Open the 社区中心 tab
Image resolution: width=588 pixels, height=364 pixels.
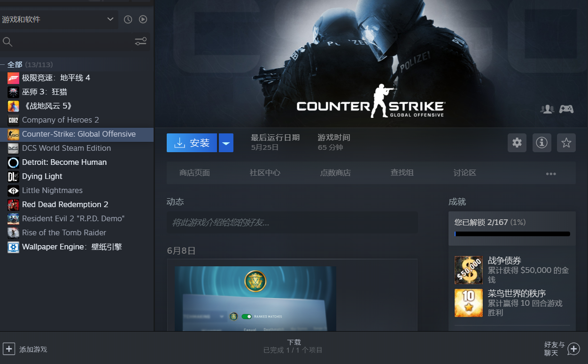tap(265, 173)
